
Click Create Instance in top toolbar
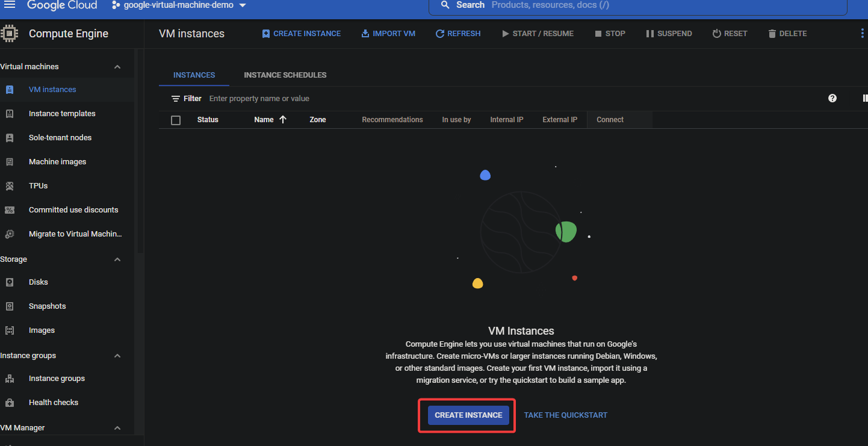[x=302, y=34]
